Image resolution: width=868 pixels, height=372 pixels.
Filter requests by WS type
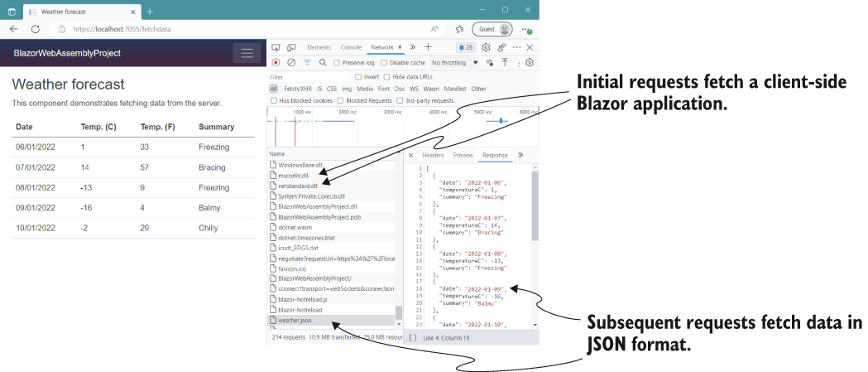(x=414, y=89)
